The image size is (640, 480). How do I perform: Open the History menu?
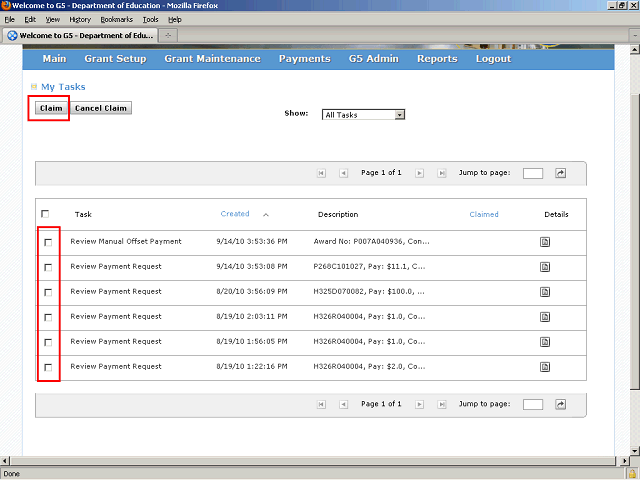[x=80, y=20]
